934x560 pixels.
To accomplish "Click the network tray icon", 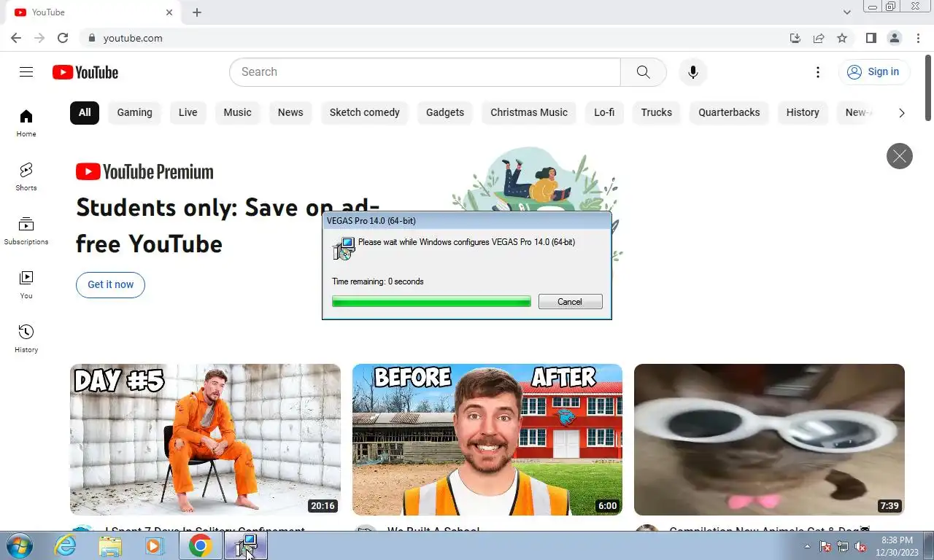I will click(843, 546).
